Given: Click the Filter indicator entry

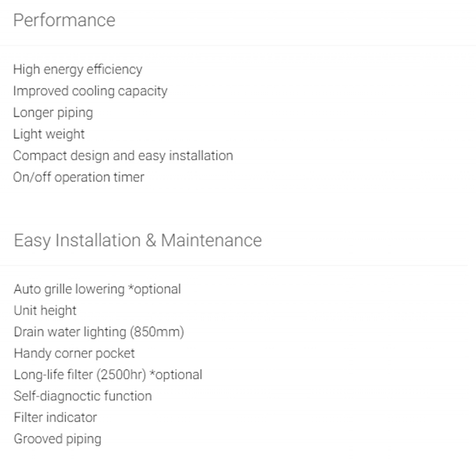Looking at the screenshot, I should point(55,417).
